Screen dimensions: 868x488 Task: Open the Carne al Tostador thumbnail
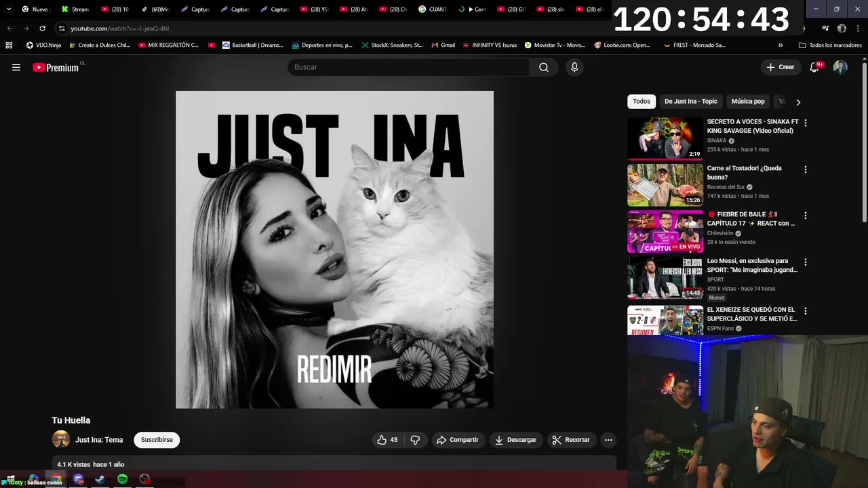(x=665, y=185)
